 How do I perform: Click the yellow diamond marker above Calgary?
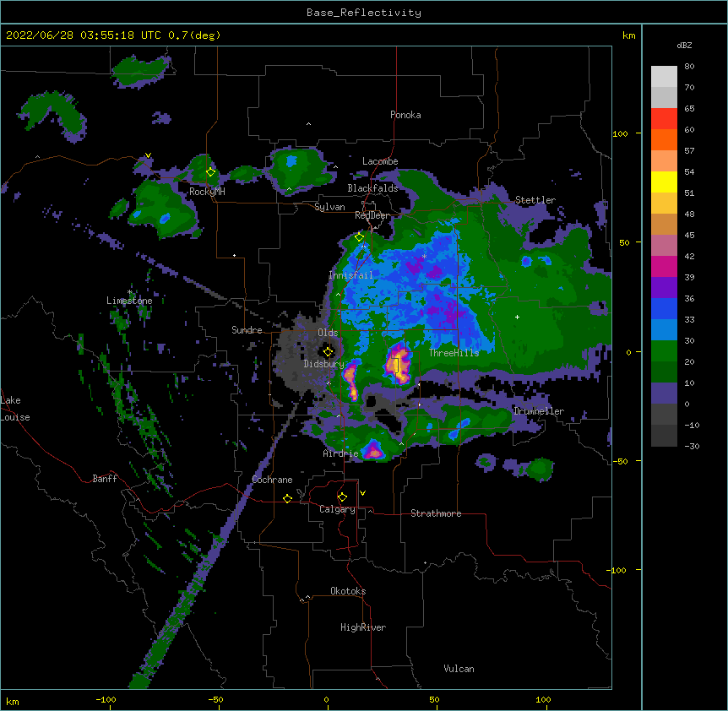tap(342, 497)
